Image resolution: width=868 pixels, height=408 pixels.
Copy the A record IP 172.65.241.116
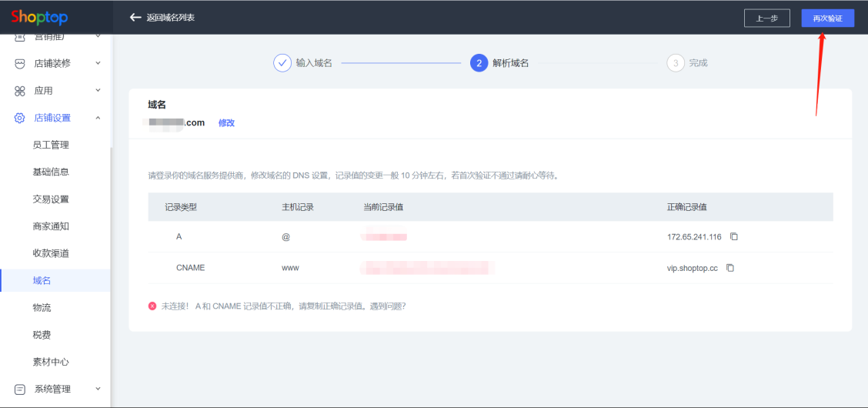click(x=734, y=237)
